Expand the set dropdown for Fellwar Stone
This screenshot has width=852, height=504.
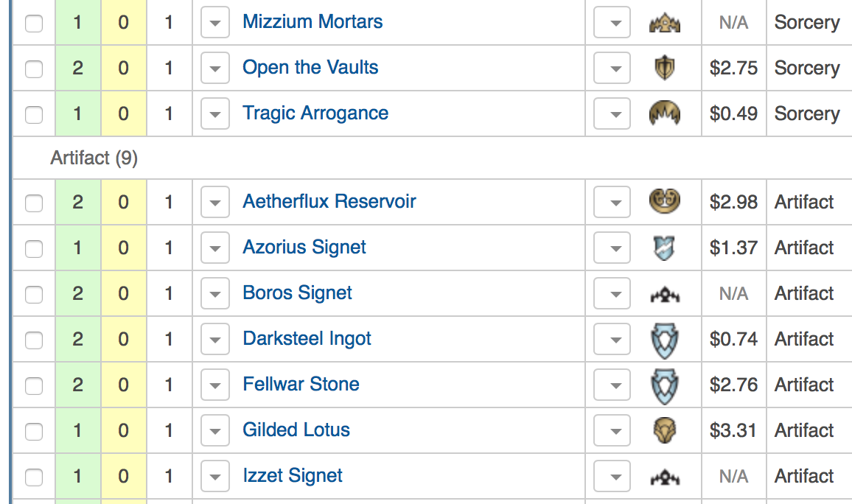point(612,385)
